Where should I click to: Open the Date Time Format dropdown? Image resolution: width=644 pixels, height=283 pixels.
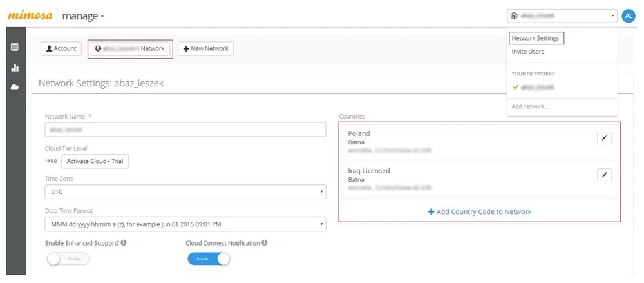(x=185, y=224)
